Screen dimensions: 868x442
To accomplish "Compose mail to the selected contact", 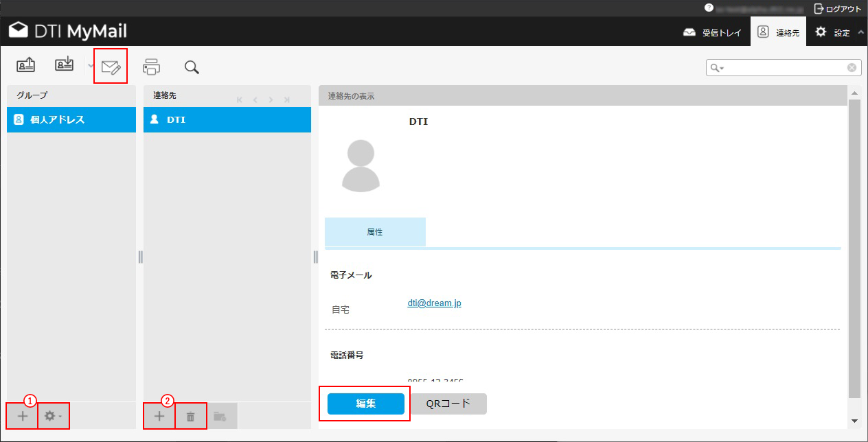I will point(111,67).
